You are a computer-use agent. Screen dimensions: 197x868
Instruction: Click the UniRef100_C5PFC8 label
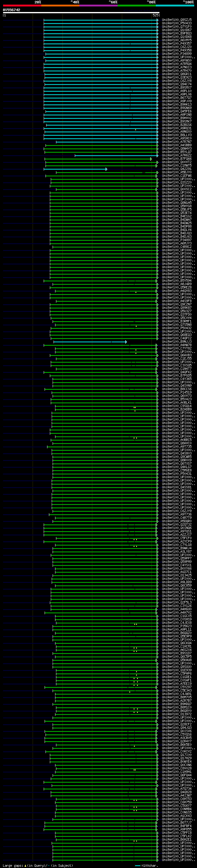(x=177, y=833)
